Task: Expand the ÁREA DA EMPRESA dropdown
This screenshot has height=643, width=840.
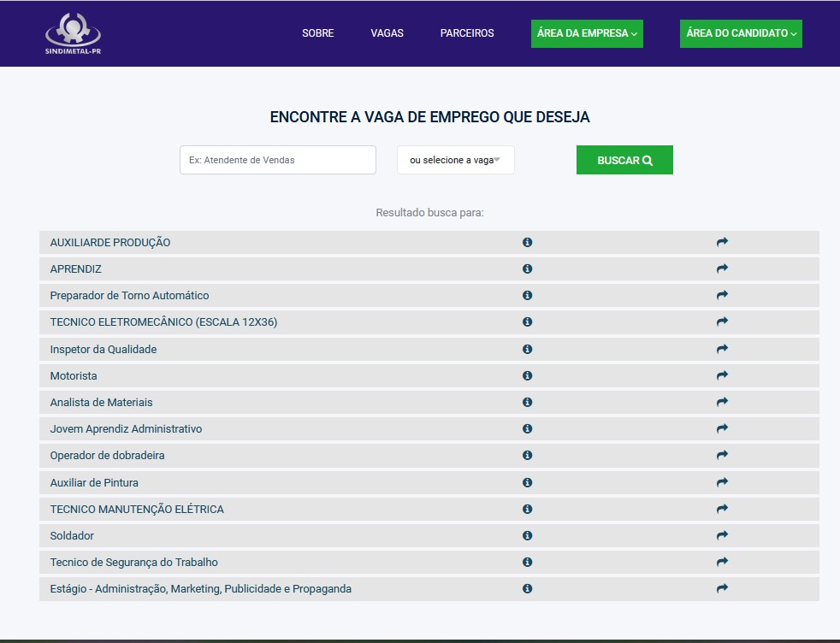Action: pos(587,33)
